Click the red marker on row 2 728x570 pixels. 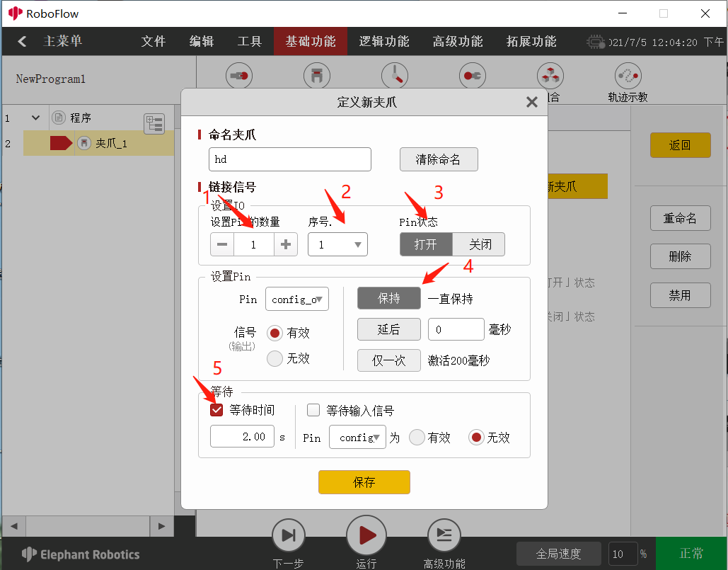point(61,143)
